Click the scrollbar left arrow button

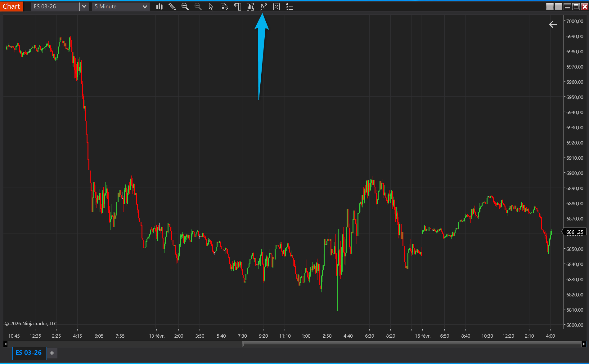coord(5,344)
